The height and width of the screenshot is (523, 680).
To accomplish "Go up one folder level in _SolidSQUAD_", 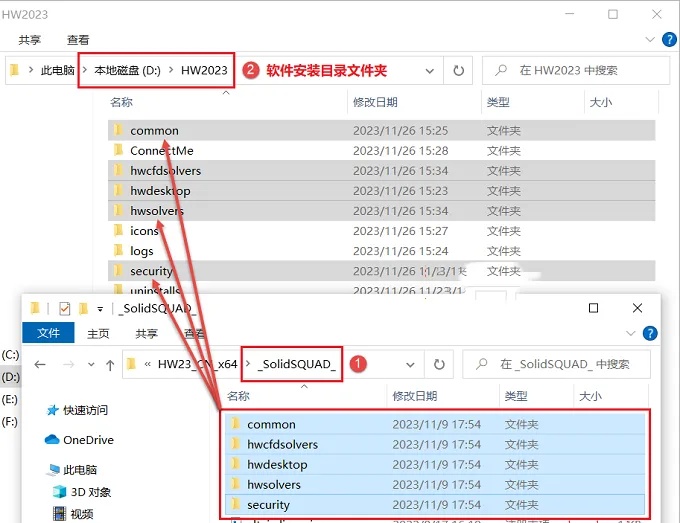I will pos(110,365).
